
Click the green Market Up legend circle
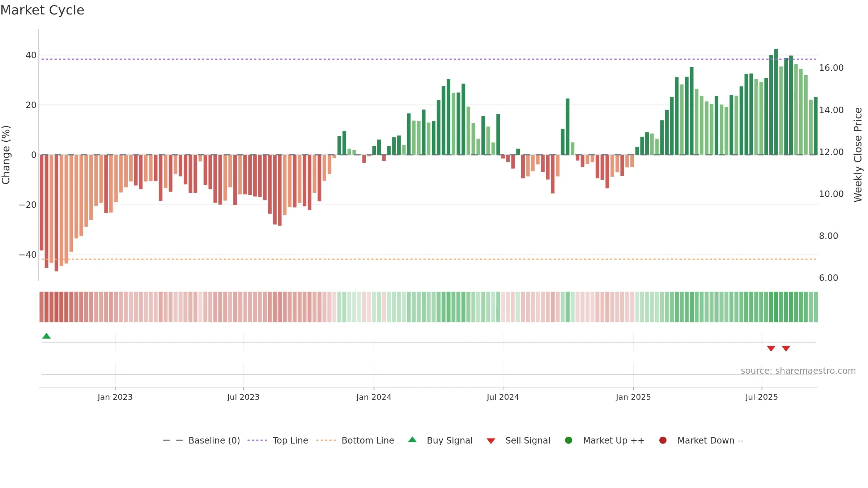pyautogui.click(x=569, y=440)
